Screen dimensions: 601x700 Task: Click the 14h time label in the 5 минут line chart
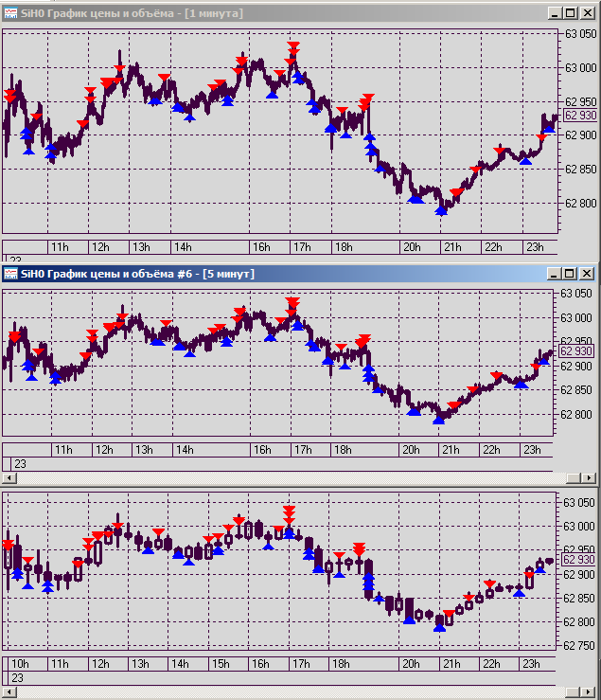pyautogui.click(x=185, y=450)
